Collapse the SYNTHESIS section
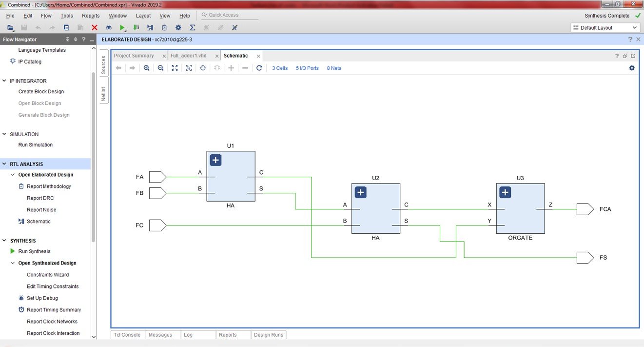 pyautogui.click(x=5, y=241)
